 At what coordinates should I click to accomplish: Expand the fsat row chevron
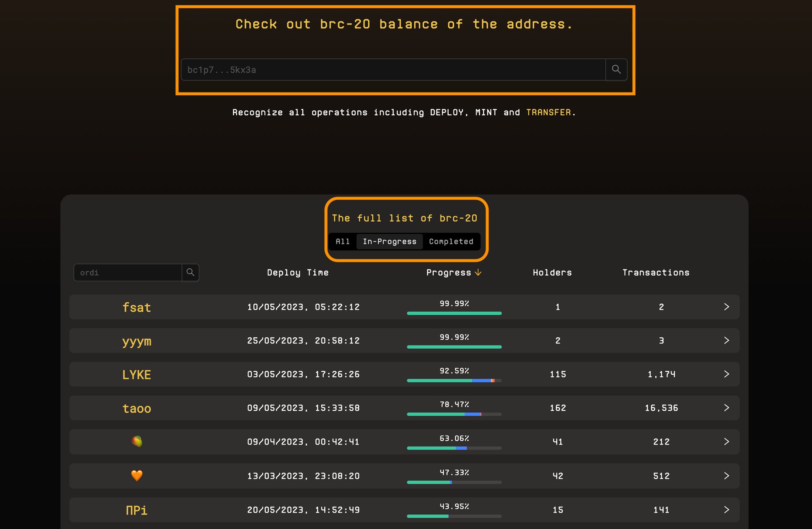(x=726, y=307)
